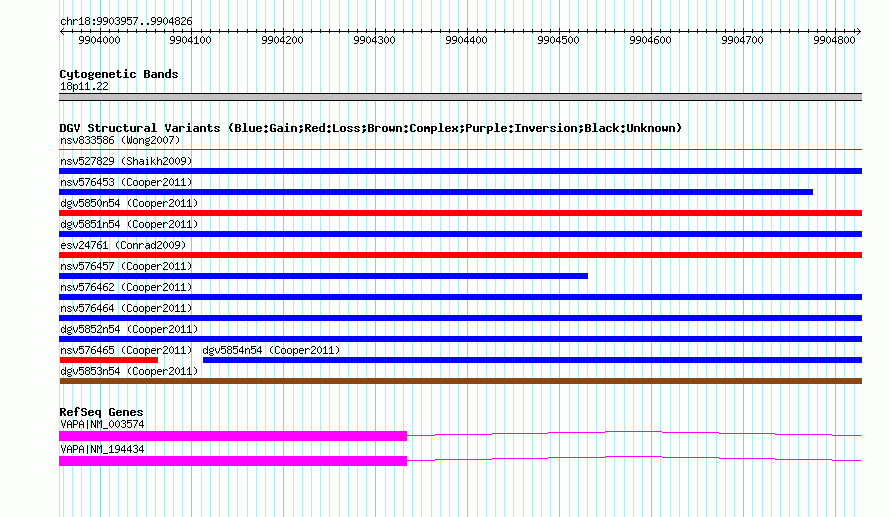Click ruler tick label 9904600
This screenshot has width=890, height=517.
tap(650, 40)
